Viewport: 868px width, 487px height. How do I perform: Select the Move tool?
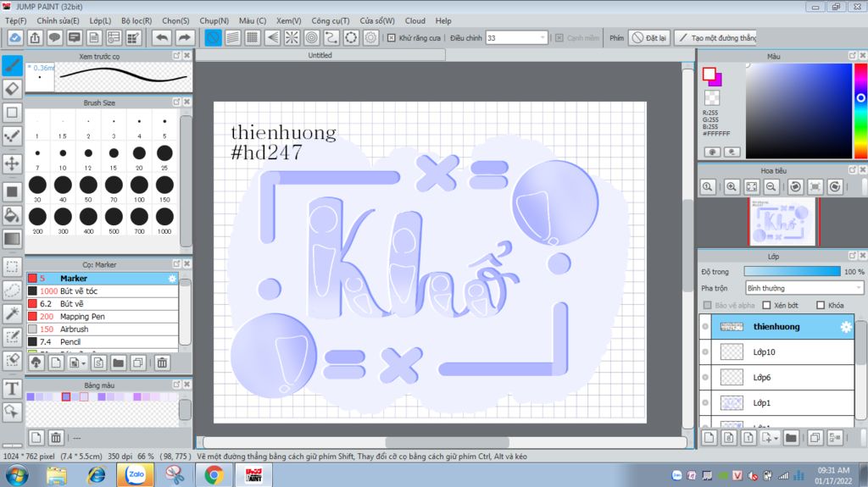12,163
